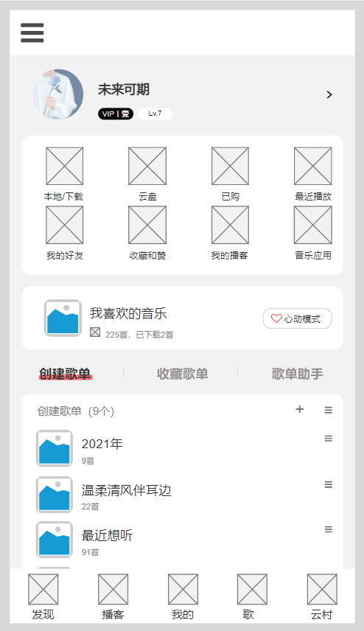The height and width of the screenshot is (631, 364).
Task: Open 我的好友 icon
Action: tap(64, 225)
